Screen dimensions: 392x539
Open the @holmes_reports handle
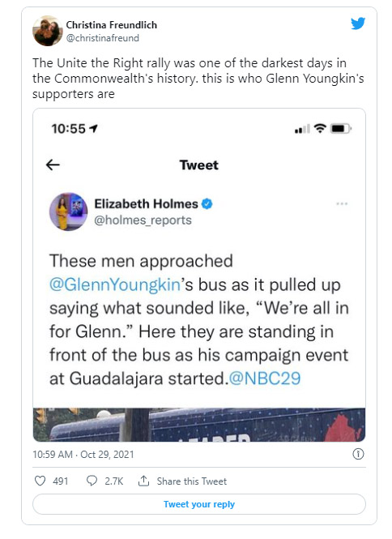[x=143, y=220]
